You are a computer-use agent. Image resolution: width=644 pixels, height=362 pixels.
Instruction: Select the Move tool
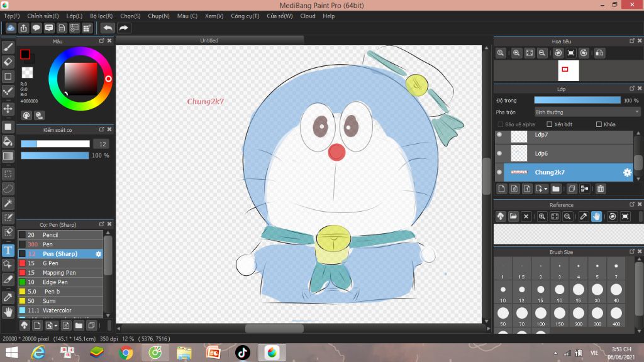(x=8, y=109)
